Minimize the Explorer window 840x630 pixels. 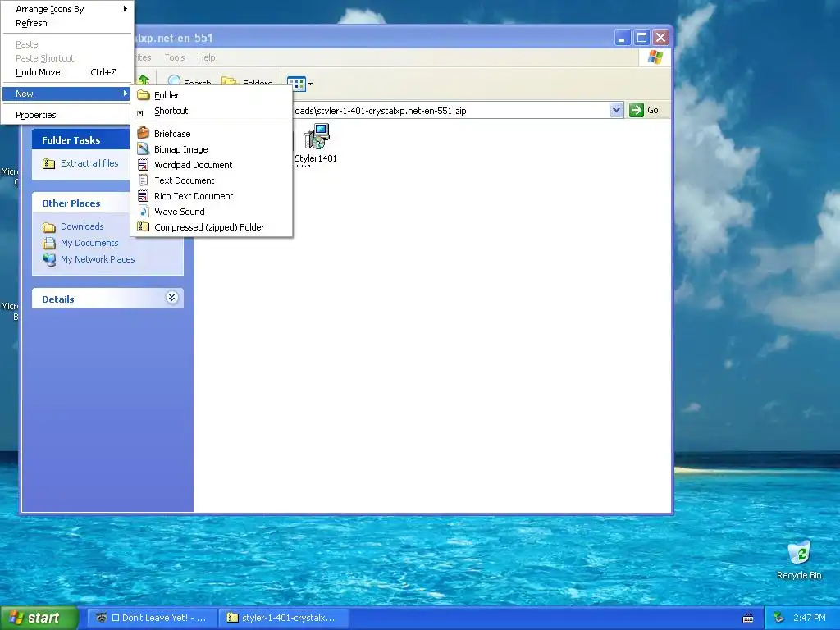[x=622, y=38]
